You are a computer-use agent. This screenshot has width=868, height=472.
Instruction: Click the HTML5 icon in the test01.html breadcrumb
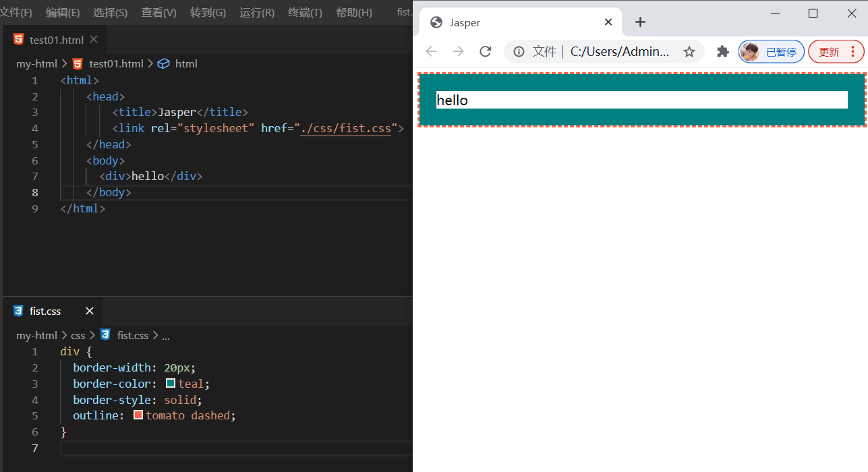(x=78, y=64)
